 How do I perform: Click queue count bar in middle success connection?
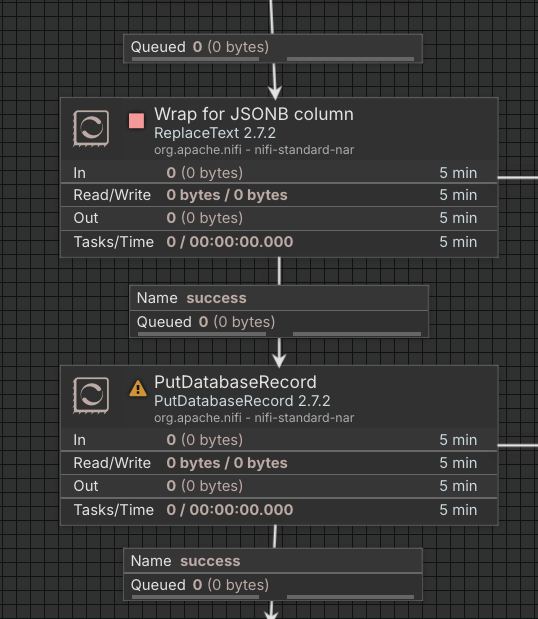202,334
